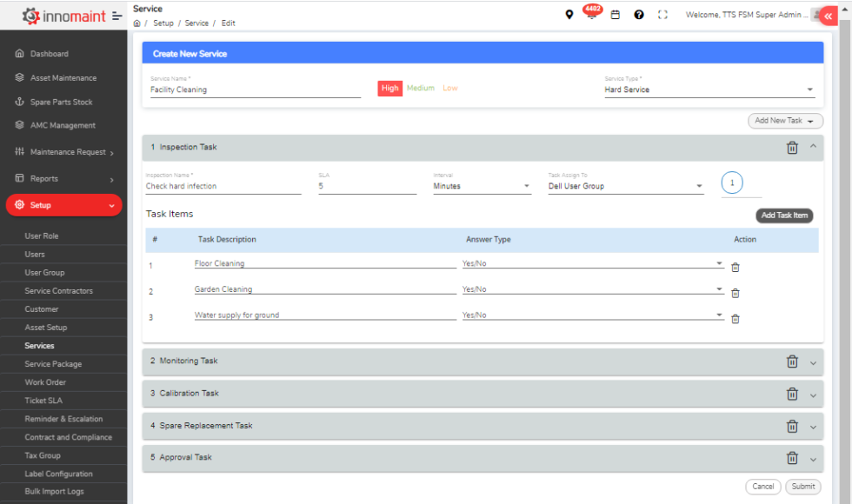Viewport: 852px width, 504px height.
Task: Open Spare Parts Stock from the sidebar
Action: pyautogui.click(x=61, y=101)
